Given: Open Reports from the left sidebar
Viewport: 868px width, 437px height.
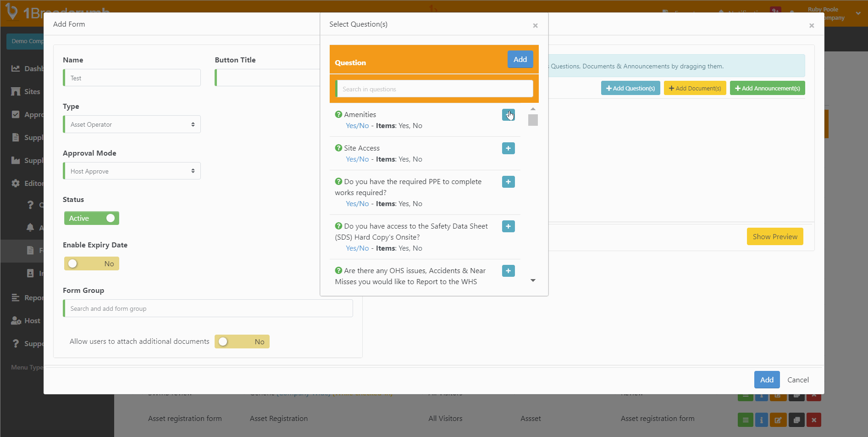Looking at the screenshot, I should click(x=16, y=297).
